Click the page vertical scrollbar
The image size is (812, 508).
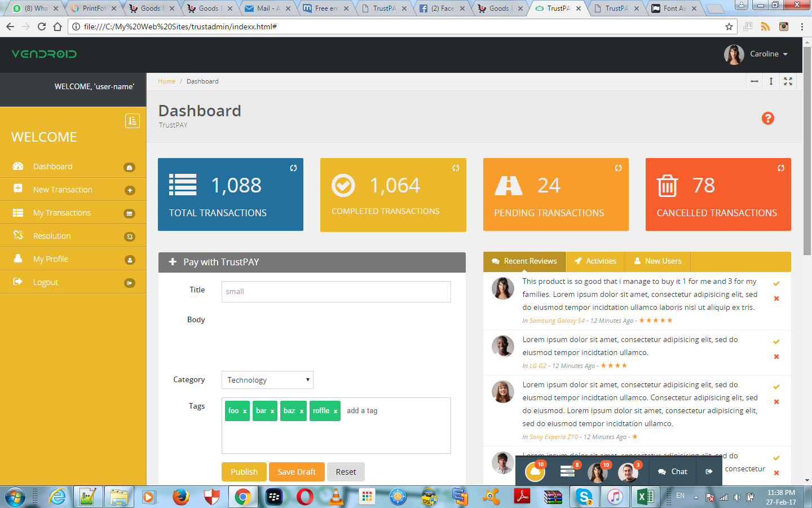807,150
